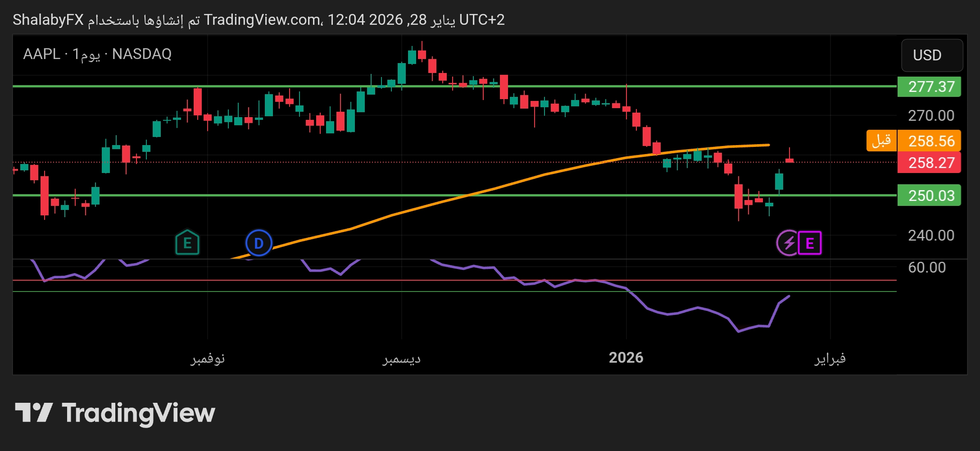Viewport: 980px width, 451px height.
Task: Click the ديسمبر month label on time axis
Action: (x=401, y=359)
